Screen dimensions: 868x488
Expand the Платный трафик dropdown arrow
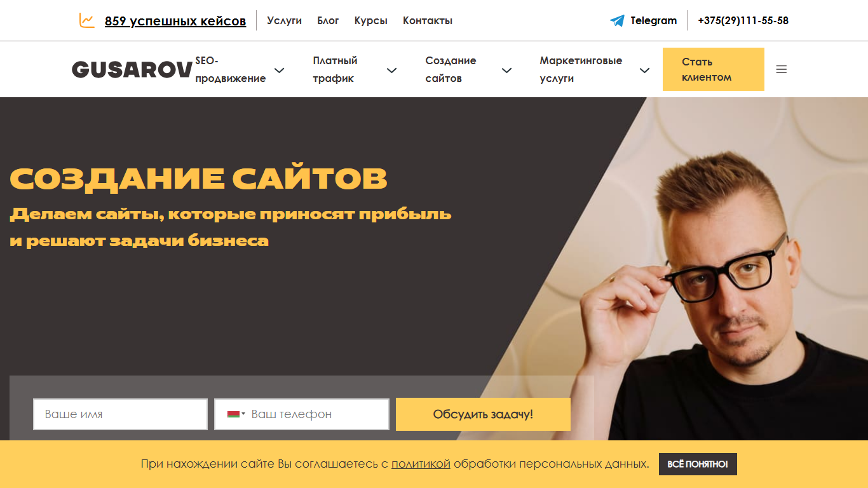tap(392, 70)
